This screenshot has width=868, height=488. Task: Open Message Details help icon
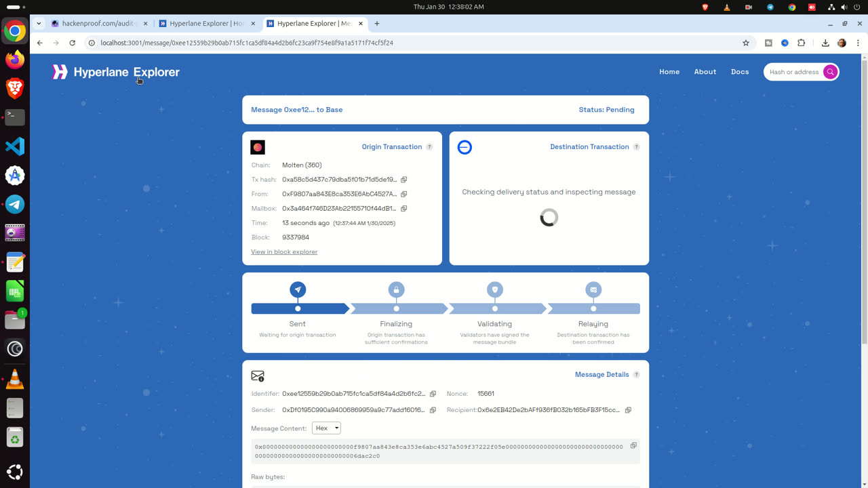[x=636, y=375]
